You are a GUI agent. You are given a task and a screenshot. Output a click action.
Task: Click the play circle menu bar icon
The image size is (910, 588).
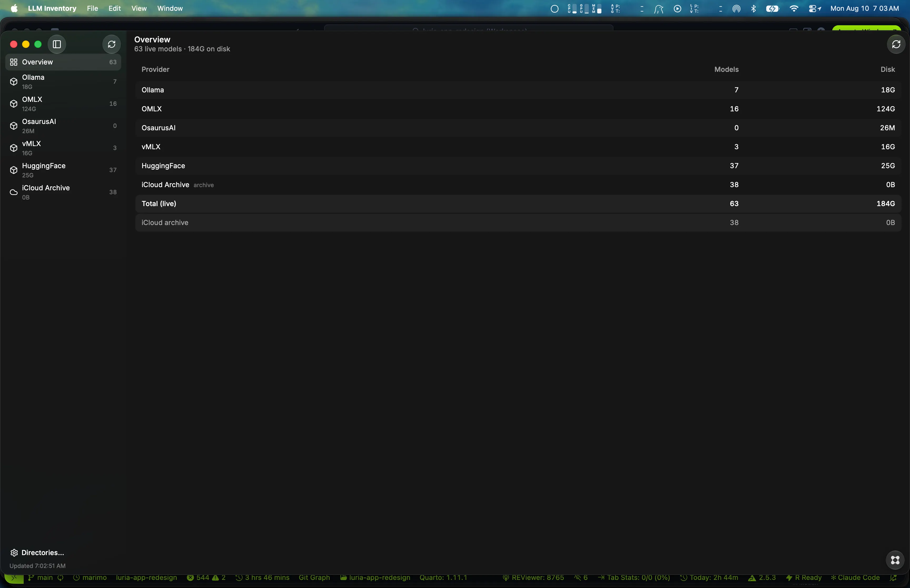click(677, 8)
